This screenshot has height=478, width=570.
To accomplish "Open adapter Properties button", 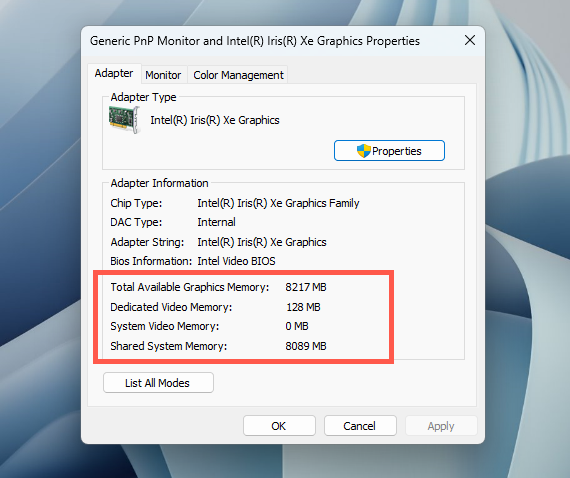I will tap(389, 150).
